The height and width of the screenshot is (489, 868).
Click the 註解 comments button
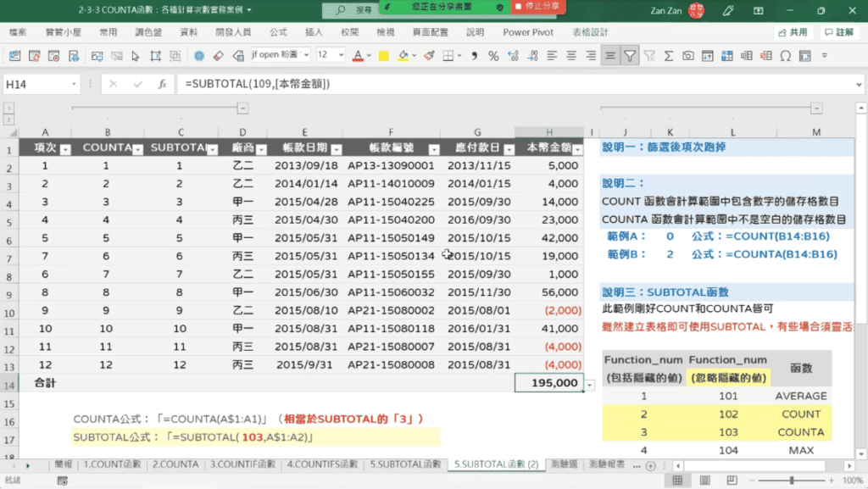click(x=839, y=33)
